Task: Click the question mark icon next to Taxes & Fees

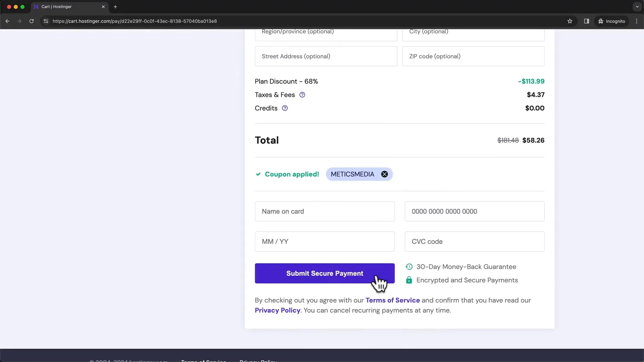Action: coord(302,95)
